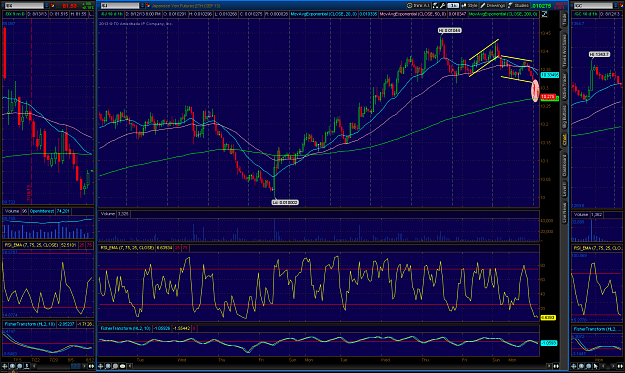Click the Lo price bubble on main chart
625x373 pixels.
coord(285,202)
